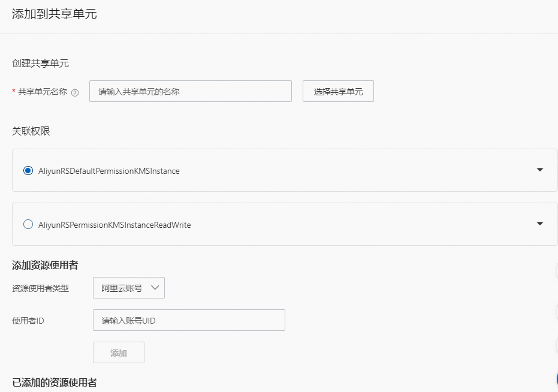
Task: Select the AliyunRSDefaultPermissionKMSInstance radio button
Action: coord(27,170)
